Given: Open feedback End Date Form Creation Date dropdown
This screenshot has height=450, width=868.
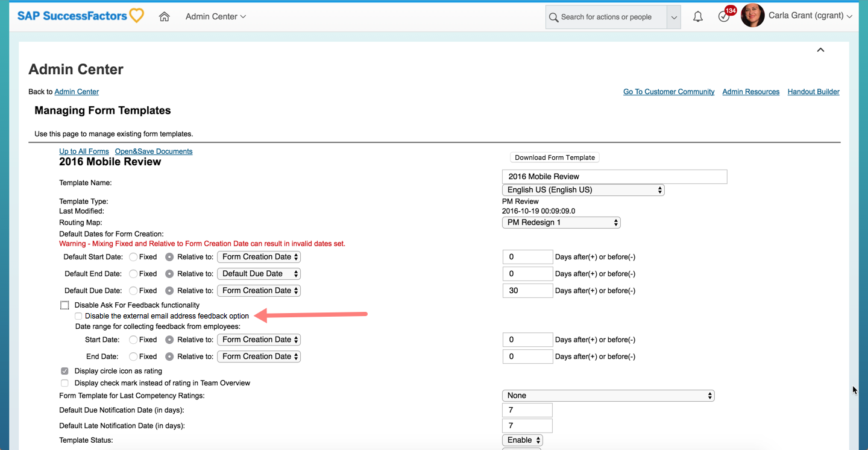Looking at the screenshot, I should tap(259, 357).
